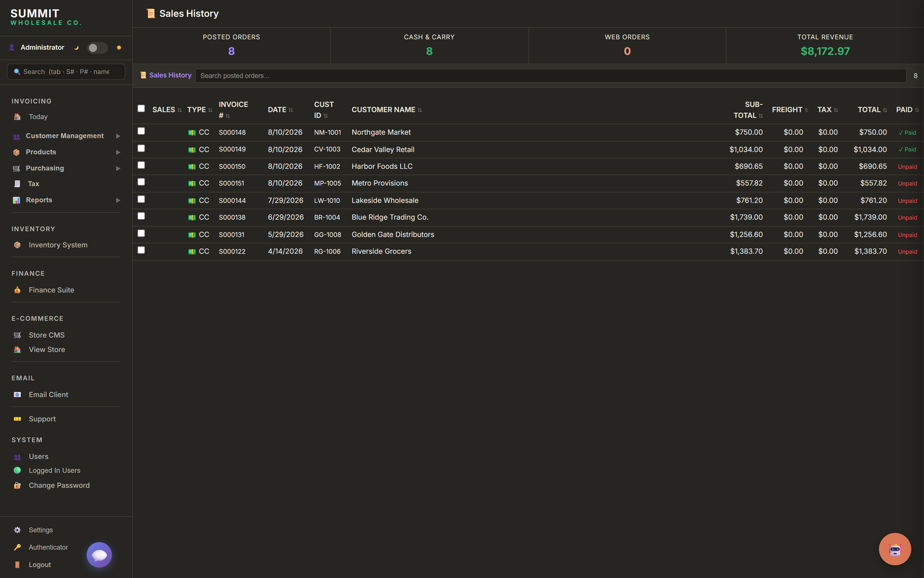The height and width of the screenshot is (578, 924).
Task: Expand the Reports submenu arrow
Action: coord(118,201)
